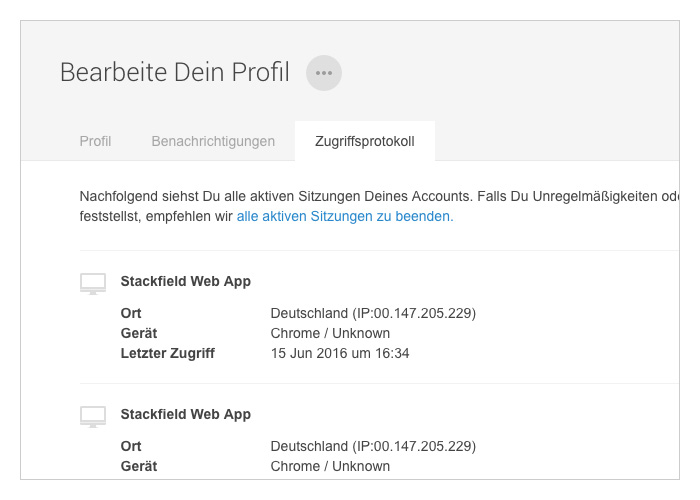Screen dimensions: 700x500
Task: Click the monitor icon of second session
Action: [x=93, y=416]
